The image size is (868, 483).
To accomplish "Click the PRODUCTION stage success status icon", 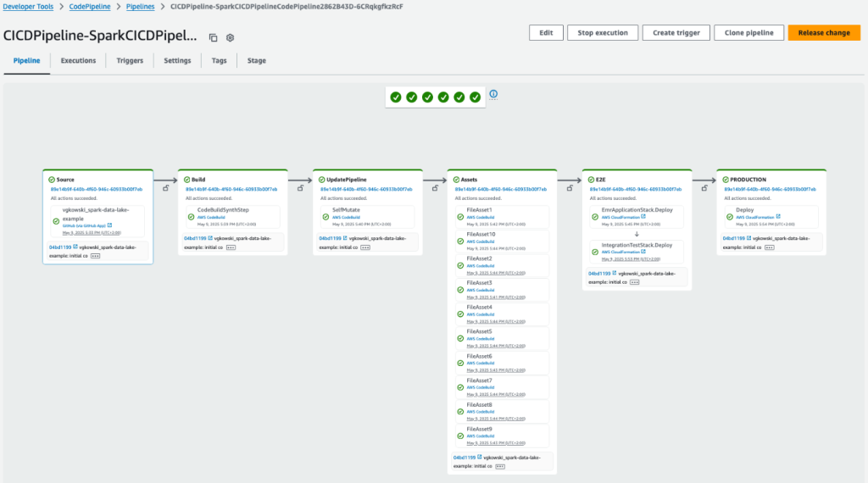I will [x=723, y=180].
